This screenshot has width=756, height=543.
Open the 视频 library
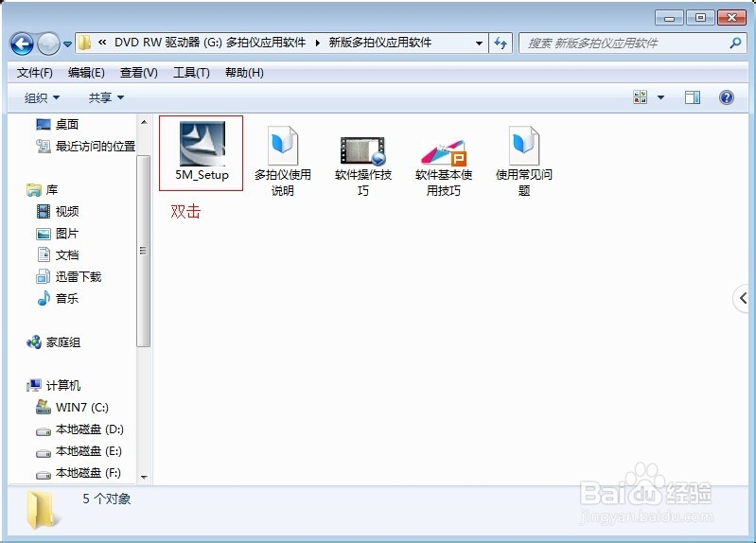(x=58, y=211)
